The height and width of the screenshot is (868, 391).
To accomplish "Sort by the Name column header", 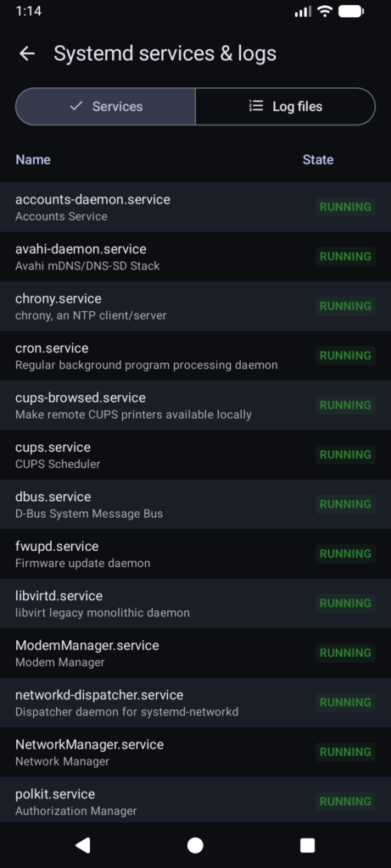I will coord(33,159).
